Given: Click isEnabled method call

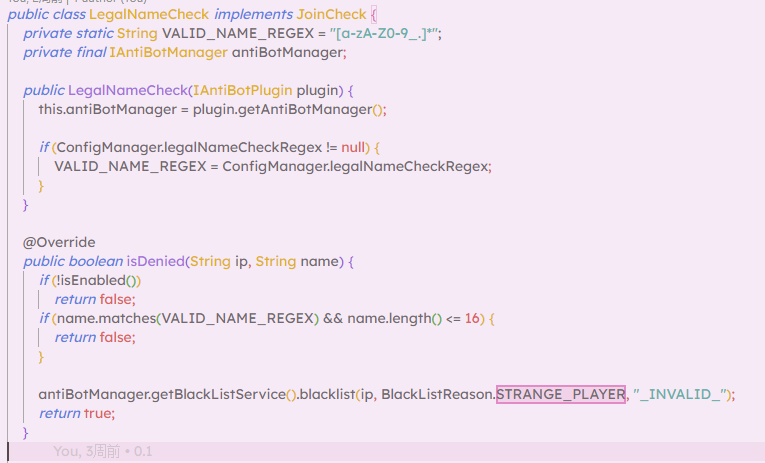Looking at the screenshot, I should click(93, 281).
